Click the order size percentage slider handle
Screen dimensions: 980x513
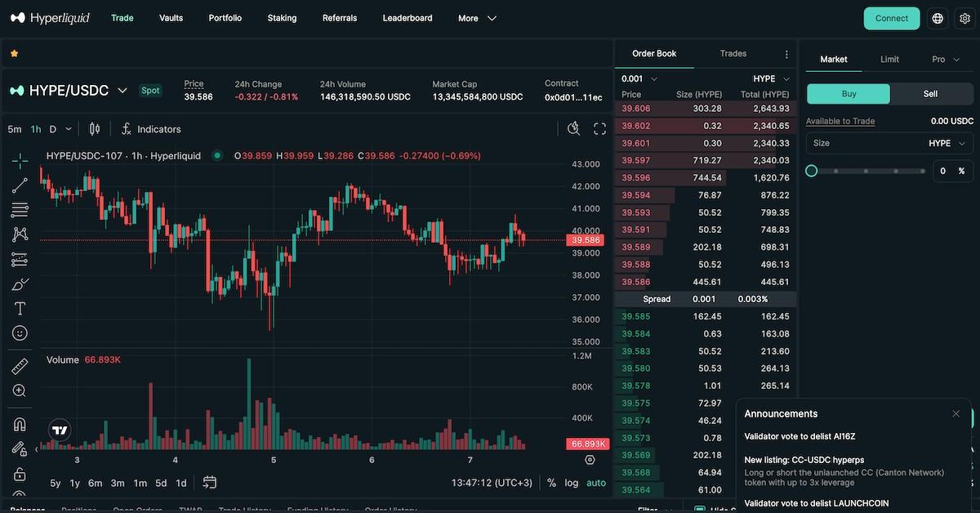(812, 171)
